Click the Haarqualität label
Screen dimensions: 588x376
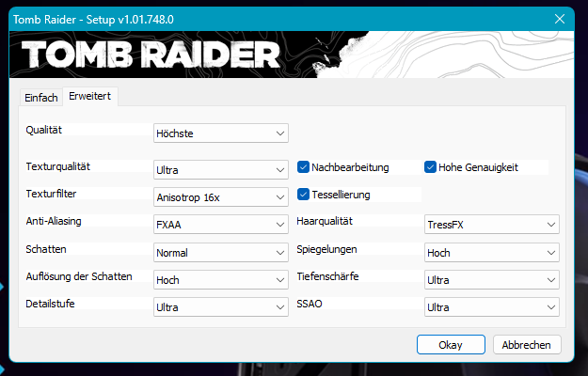(325, 221)
